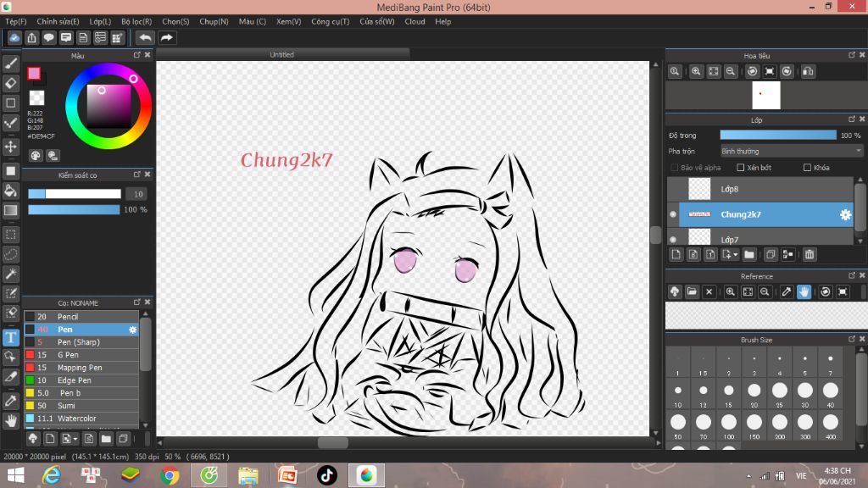Click the Navigator preview thumbnail

click(x=766, y=95)
